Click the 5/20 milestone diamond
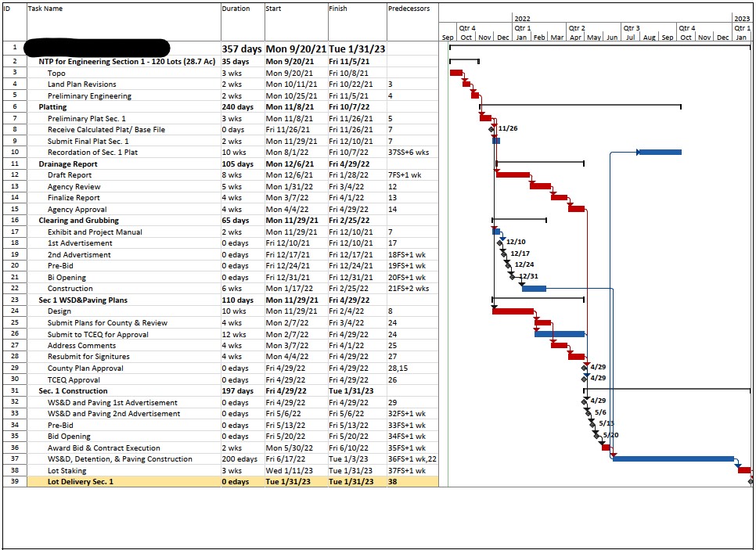This screenshot has height=550, width=756. pos(597,436)
